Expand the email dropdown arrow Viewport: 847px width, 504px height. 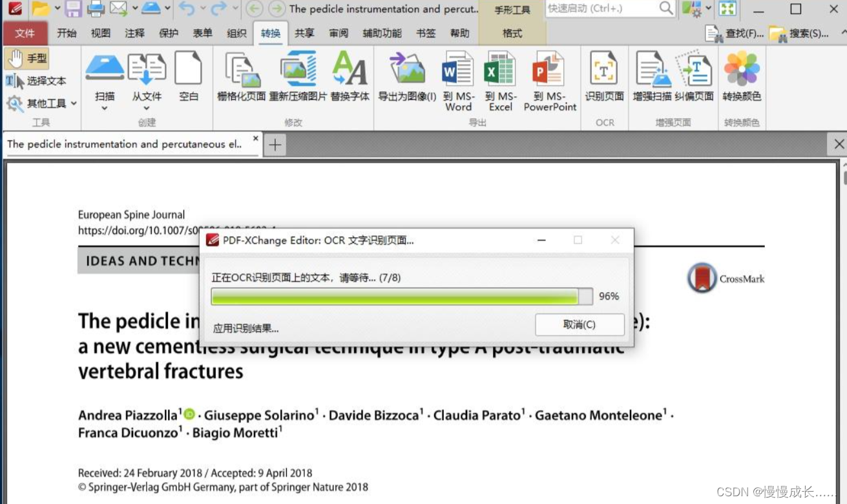[135, 8]
